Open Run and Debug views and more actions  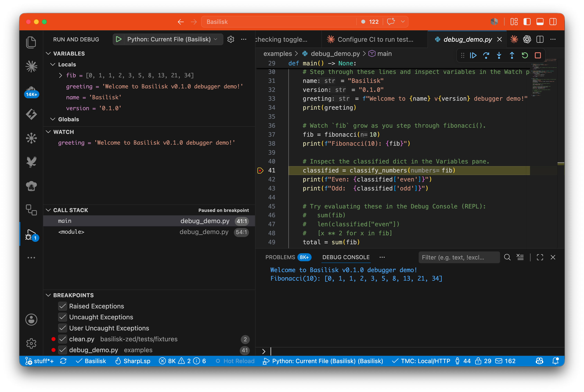[244, 39]
